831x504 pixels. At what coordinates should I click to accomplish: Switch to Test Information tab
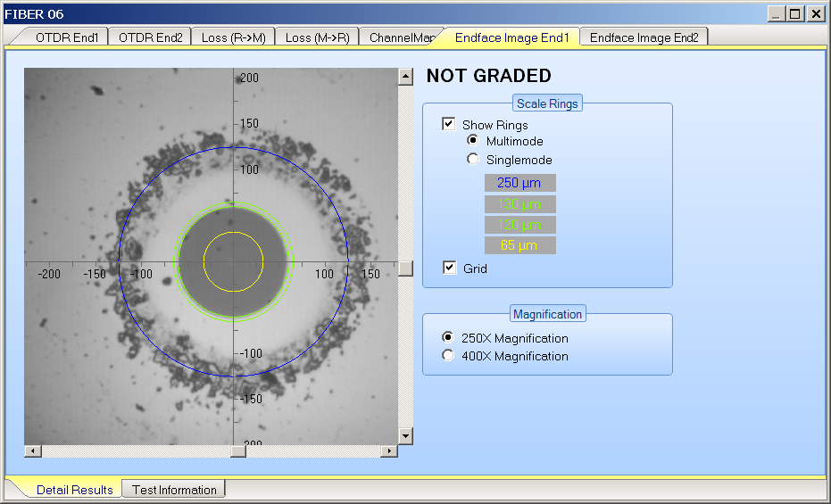174,490
